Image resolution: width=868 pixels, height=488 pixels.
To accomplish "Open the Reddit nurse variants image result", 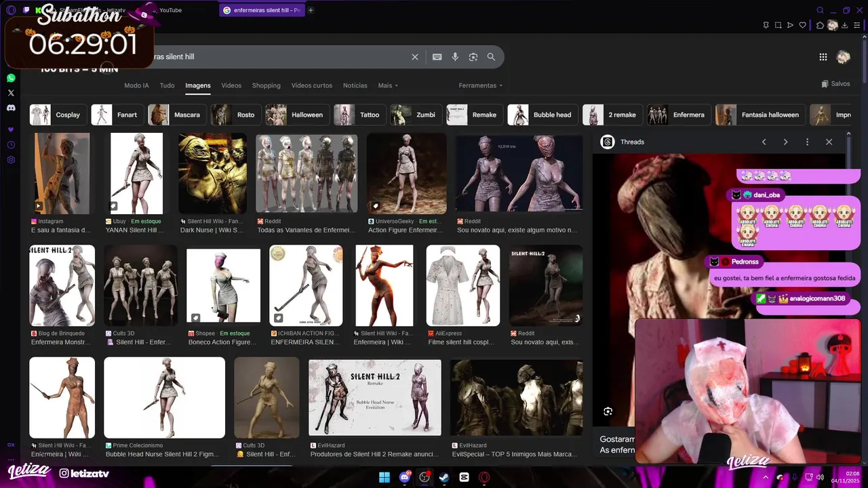I will [307, 174].
